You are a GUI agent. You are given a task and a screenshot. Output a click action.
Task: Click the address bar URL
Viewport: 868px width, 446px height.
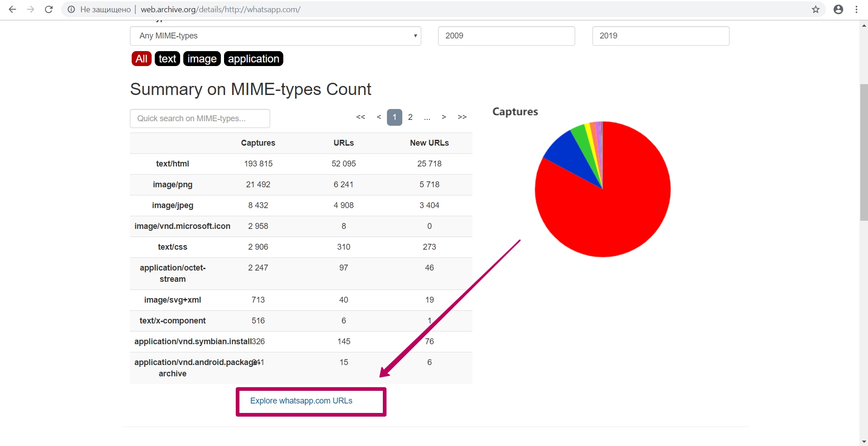(x=220, y=9)
